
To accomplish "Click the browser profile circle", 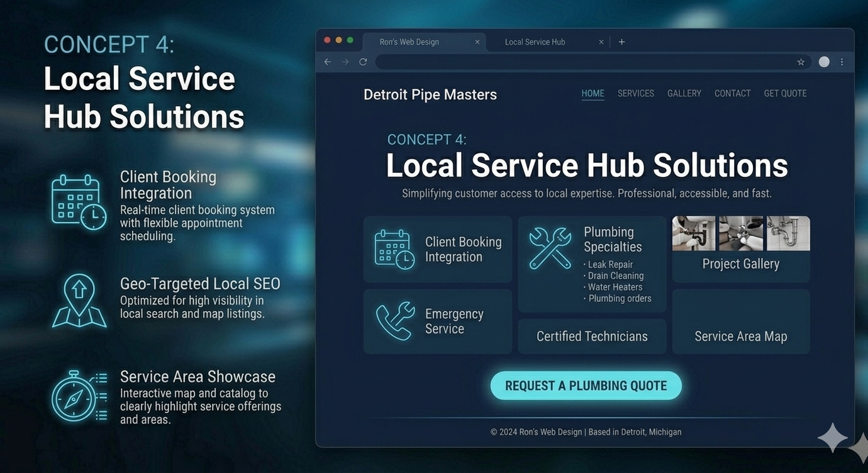I will [x=824, y=62].
